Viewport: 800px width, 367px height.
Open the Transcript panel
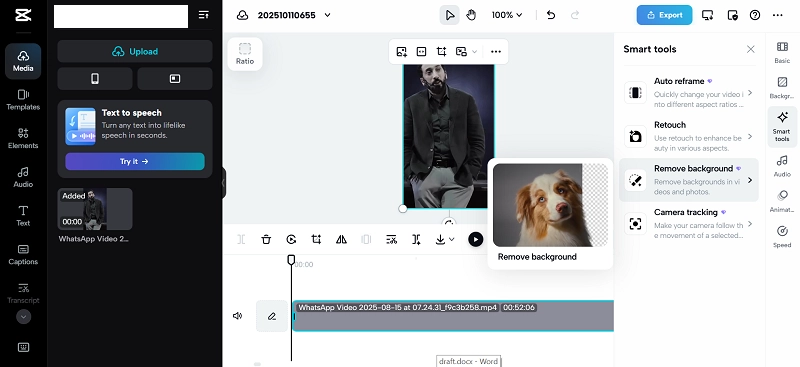pyautogui.click(x=23, y=293)
